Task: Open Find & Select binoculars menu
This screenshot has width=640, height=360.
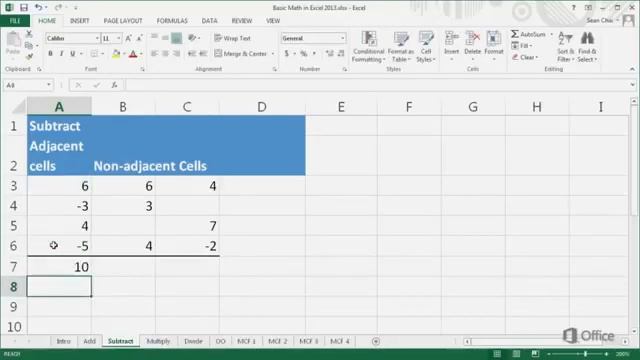Action: point(587,47)
